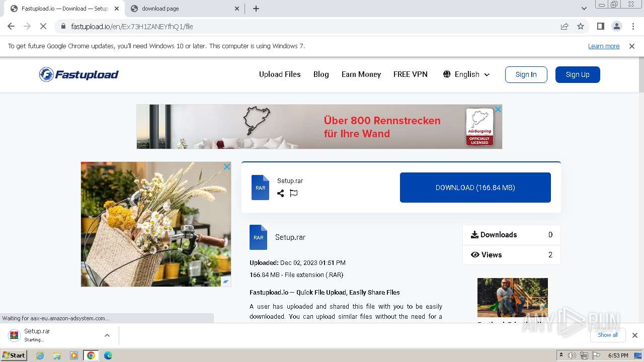Open Windows Media Player from taskbar

coord(74,355)
